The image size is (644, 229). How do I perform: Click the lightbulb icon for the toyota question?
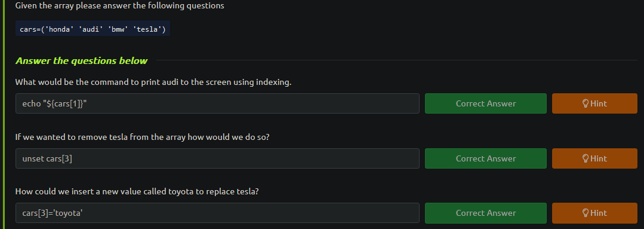point(586,213)
